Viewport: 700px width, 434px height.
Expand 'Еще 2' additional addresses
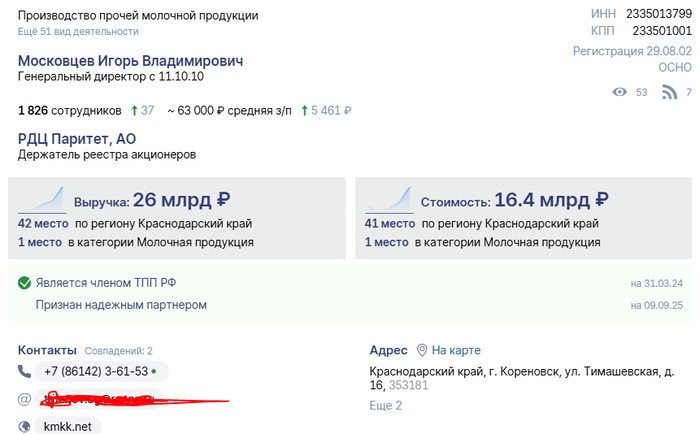(385, 405)
